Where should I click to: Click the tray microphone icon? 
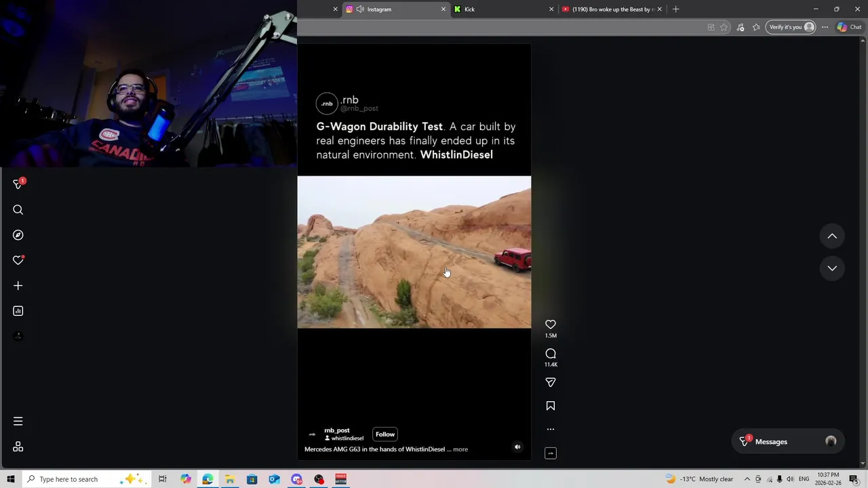[779, 479]
